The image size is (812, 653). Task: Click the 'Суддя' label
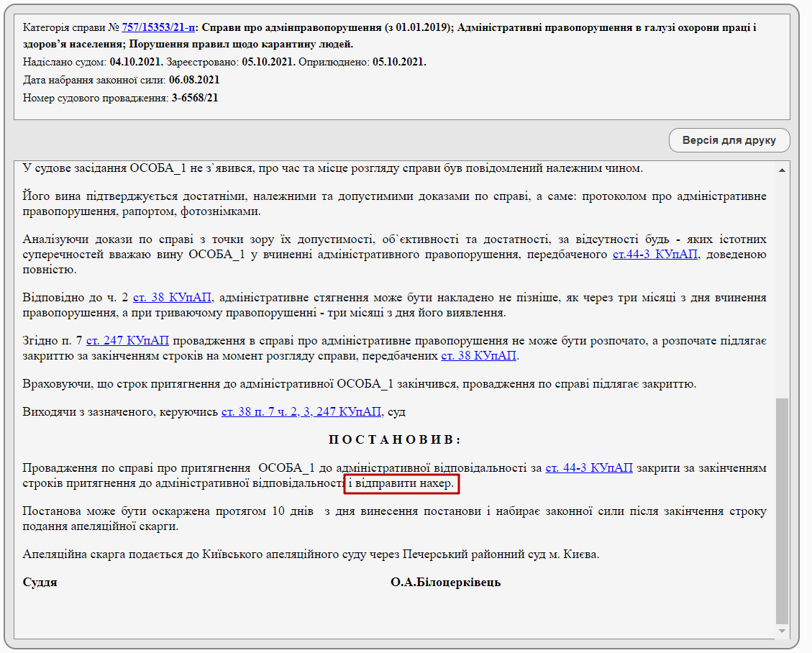pyautogui.click(x=40, y=583)
